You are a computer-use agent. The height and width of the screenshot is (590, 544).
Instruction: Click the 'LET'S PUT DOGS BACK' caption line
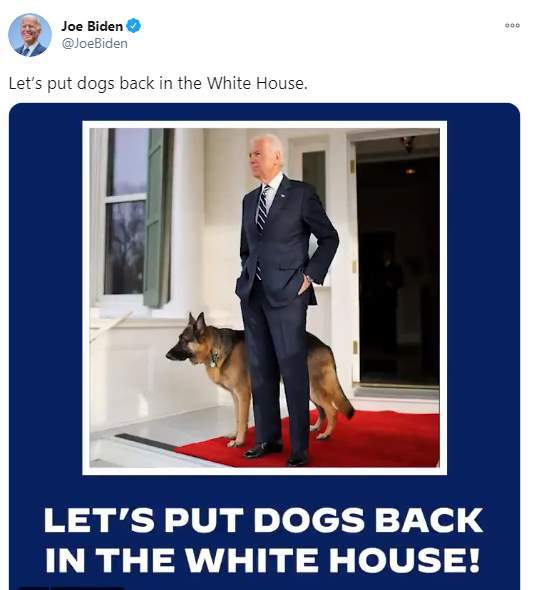click(x=263, y=520)
